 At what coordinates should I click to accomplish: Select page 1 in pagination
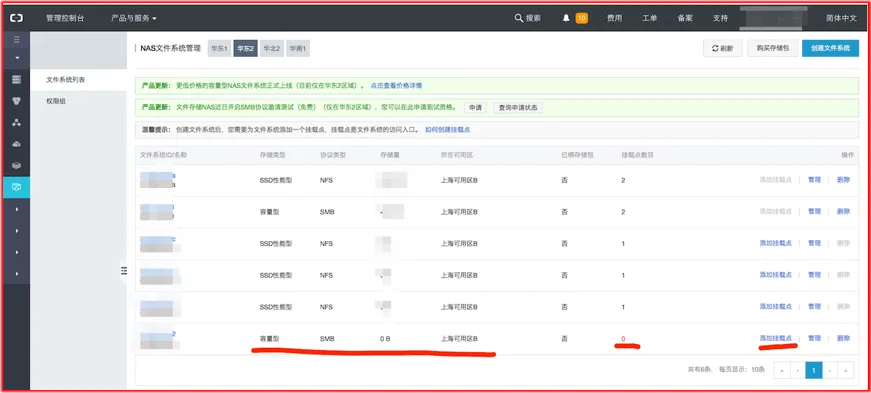[x=814, y=370]
